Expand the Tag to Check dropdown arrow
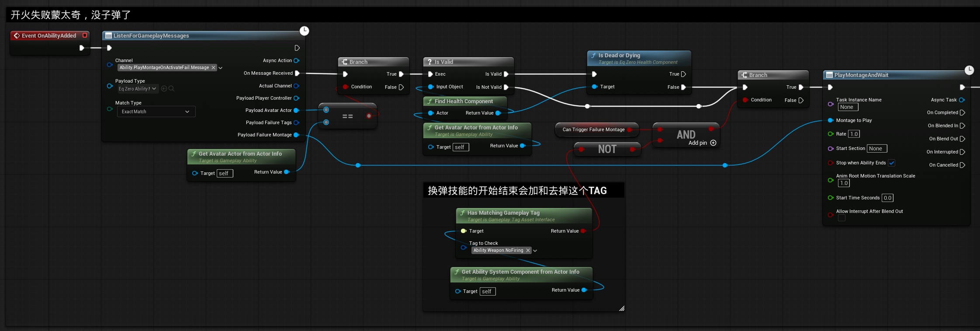The width and height of the screenshot is (980, 331). (535, 251)
